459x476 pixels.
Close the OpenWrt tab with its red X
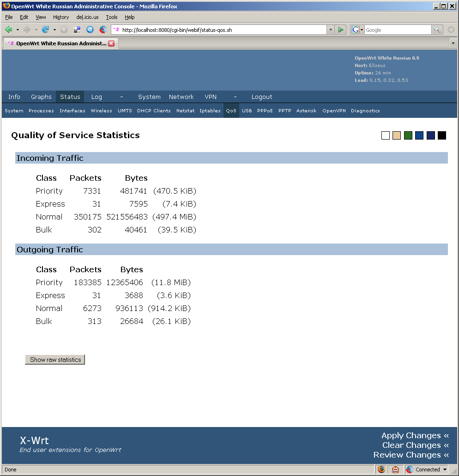[x=111, y=43]
